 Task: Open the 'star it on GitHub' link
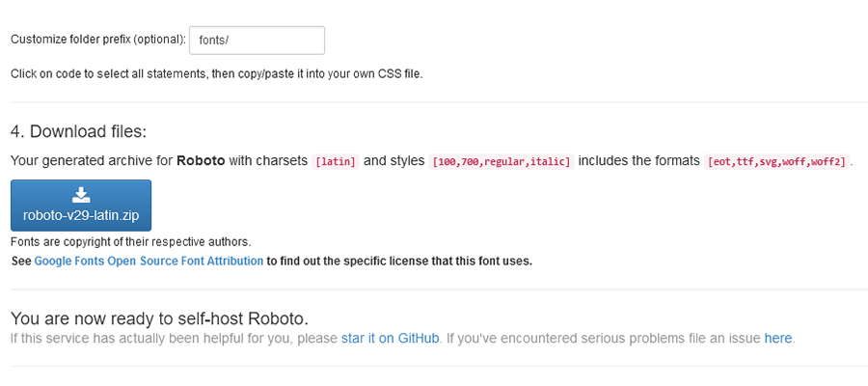pos(391,338)
